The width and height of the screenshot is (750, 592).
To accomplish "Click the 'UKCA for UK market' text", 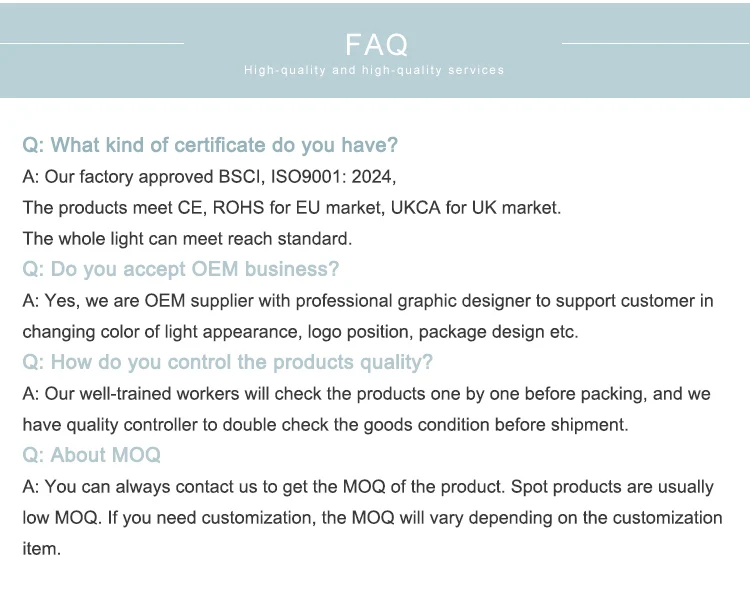I will click(x=476, y=208).
